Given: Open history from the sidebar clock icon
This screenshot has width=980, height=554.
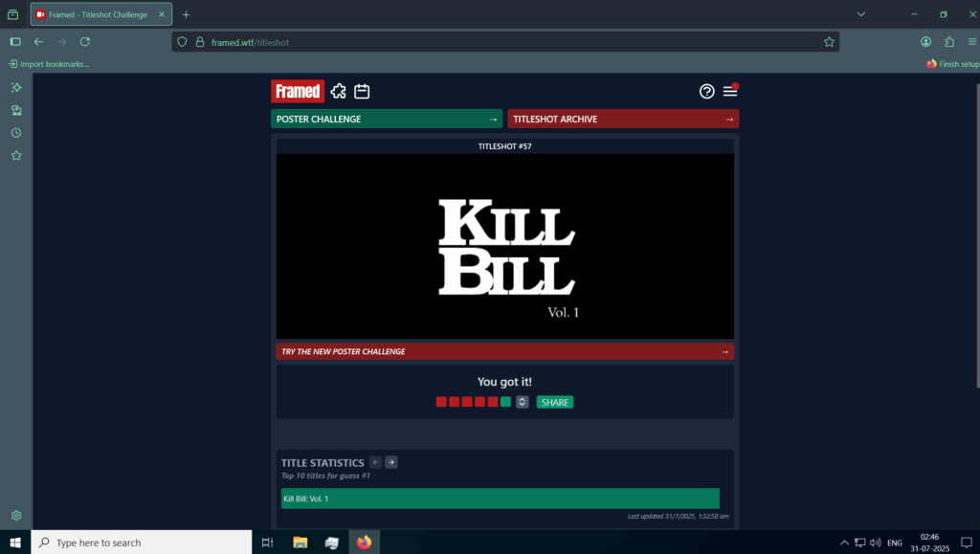Looking at the screenshot, I should tap(16, 133).
